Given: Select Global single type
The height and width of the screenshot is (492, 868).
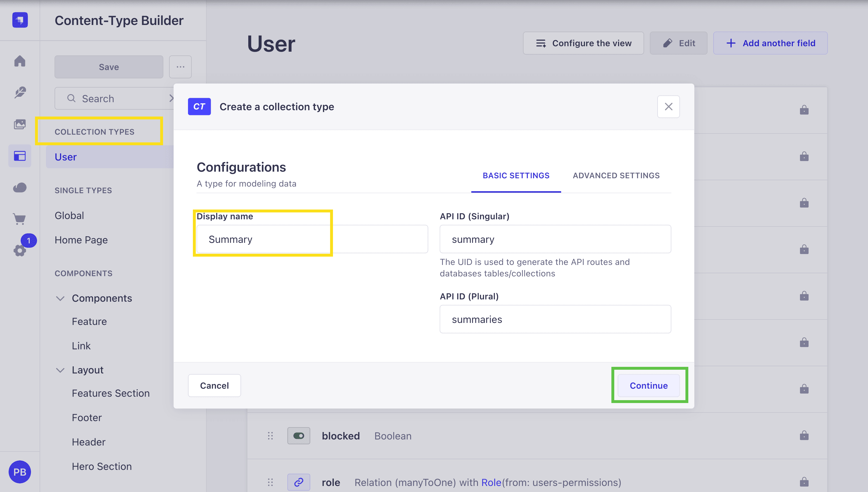Looking at the screenshot, I should (x=69, y=215).
